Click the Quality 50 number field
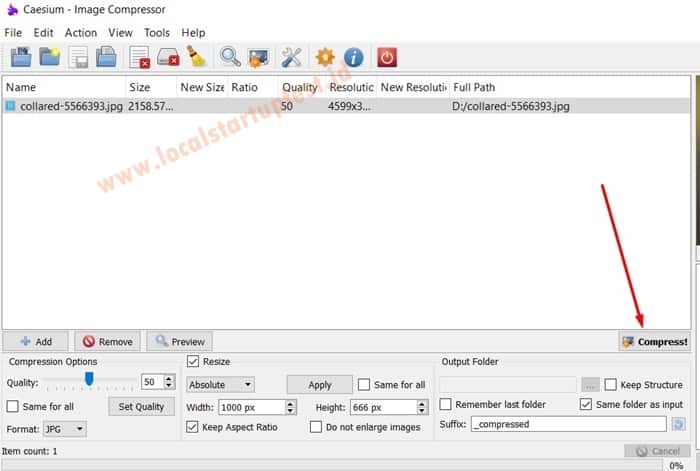The image size is (700, 471). click(152, 382)
